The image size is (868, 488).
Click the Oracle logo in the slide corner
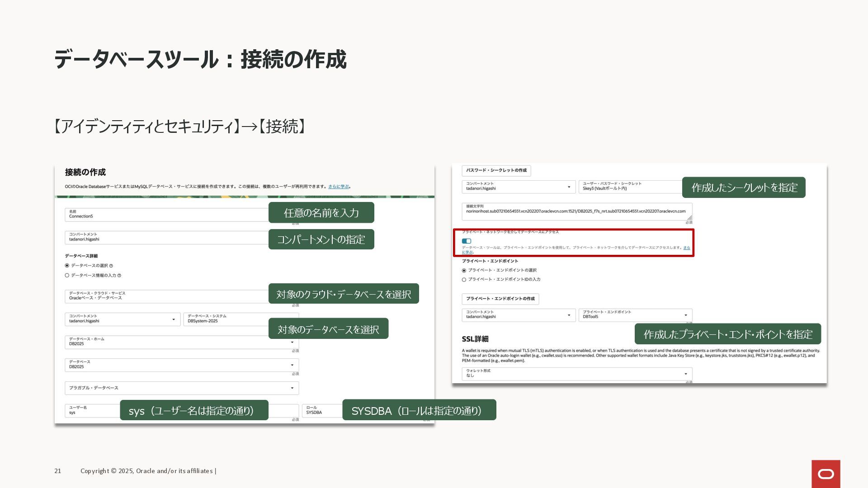(x=826, y=474)
